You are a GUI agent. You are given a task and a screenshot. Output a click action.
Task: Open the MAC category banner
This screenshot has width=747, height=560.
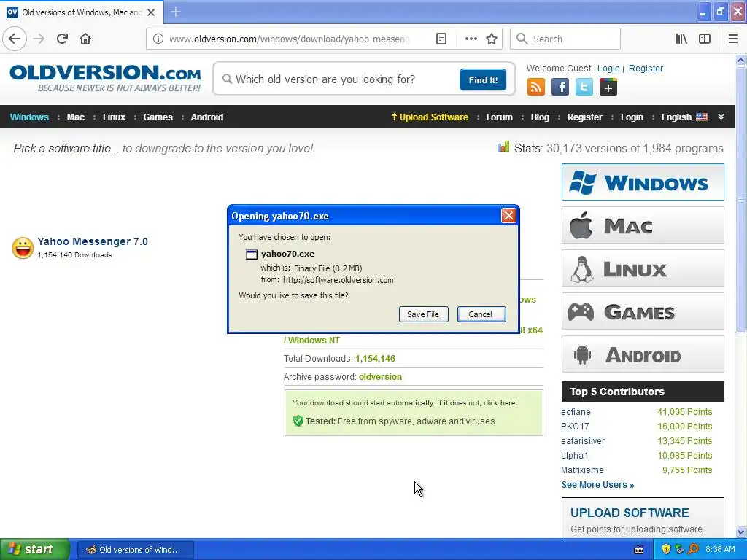pyautogui.click(x=643, y=225)
